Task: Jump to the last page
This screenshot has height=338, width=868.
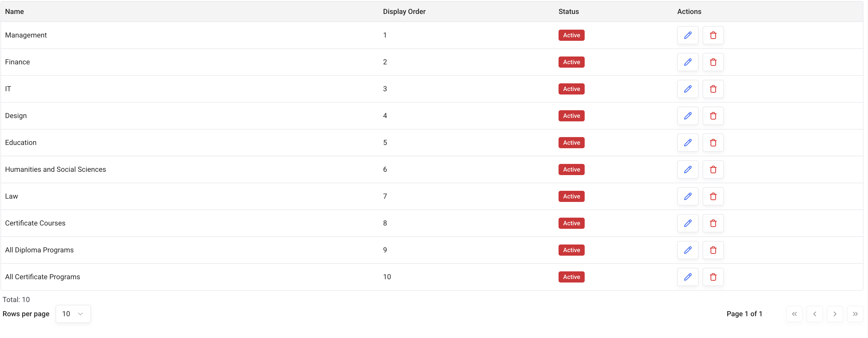Action: pos(855,314)
